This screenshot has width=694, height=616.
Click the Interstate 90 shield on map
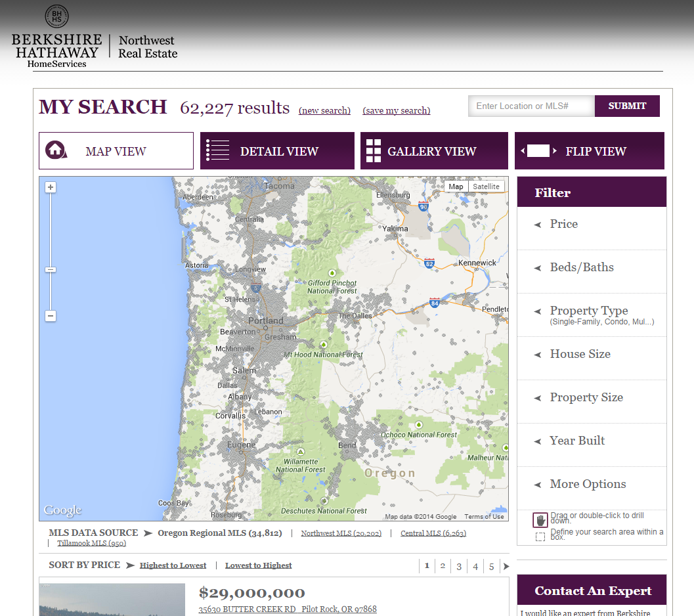pyautogui.click(x=423, y=206)
